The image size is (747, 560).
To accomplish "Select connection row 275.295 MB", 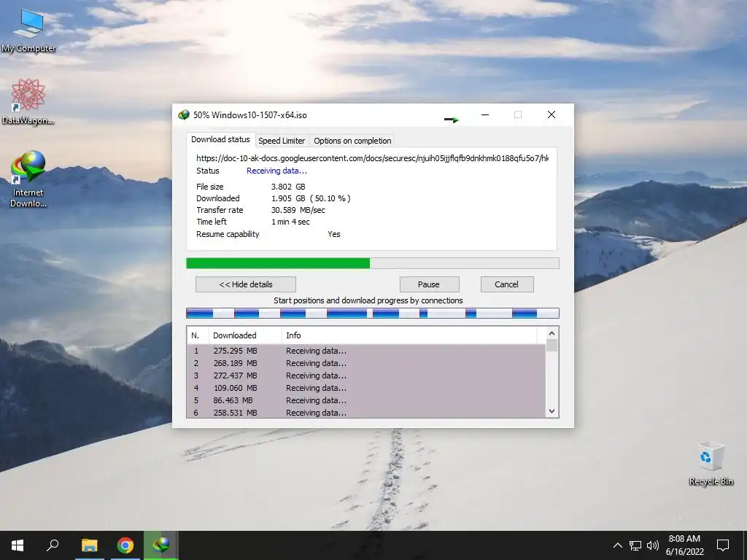I will (x=366, y=351).
